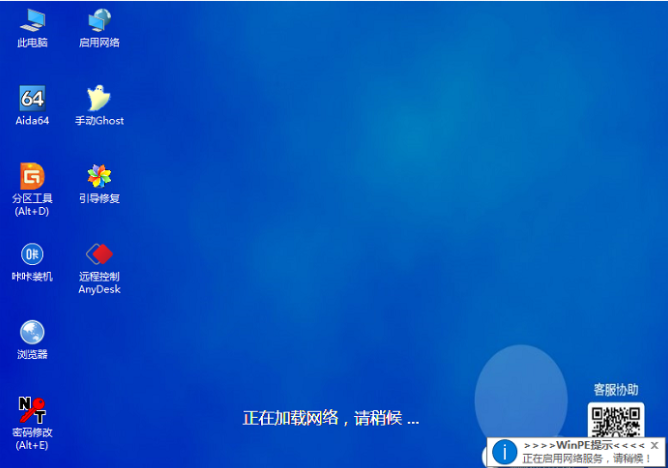Click the 客服协助 QR code image
The width and height of the screenshot is (668, 468).
tap(616, 420)
